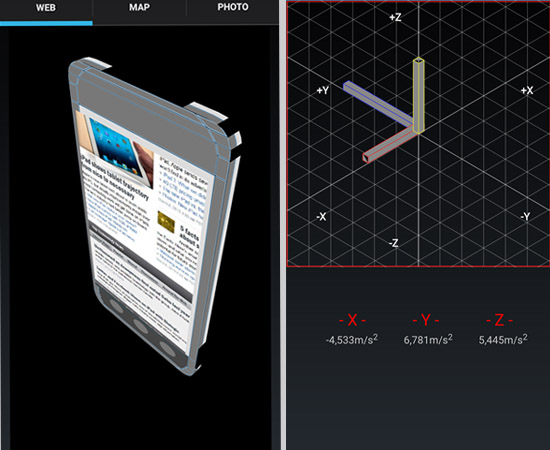Click the yellow thumbnail in phone webpage
The width and height of the screenshot is (550, 450).
point(166,222)
